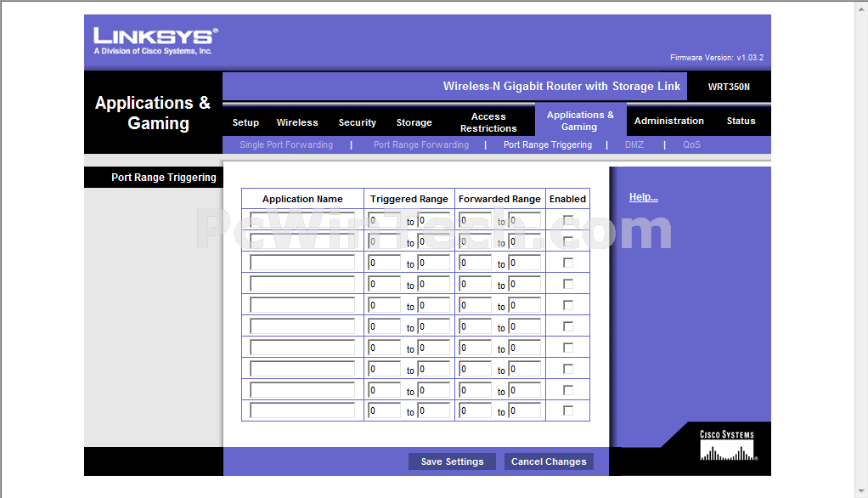The image size is (868, 498).
Task: Open the Access Restrictions tab
Action: pyautogui.click(x=488, y=122)
